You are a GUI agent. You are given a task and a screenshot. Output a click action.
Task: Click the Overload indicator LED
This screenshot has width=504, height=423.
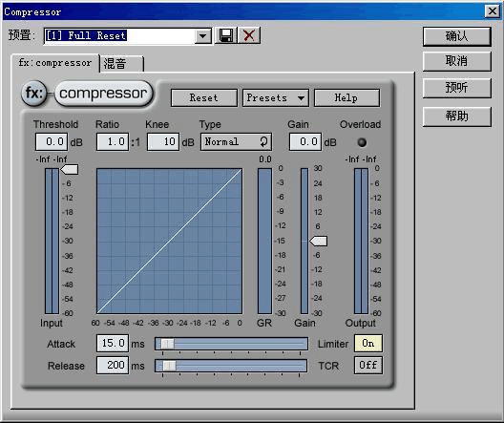point(362,142)
